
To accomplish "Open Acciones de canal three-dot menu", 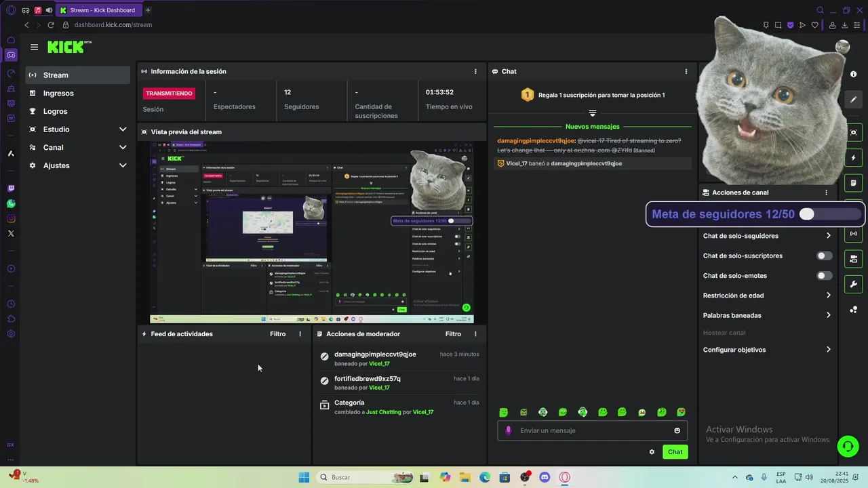I will (826, 192).
